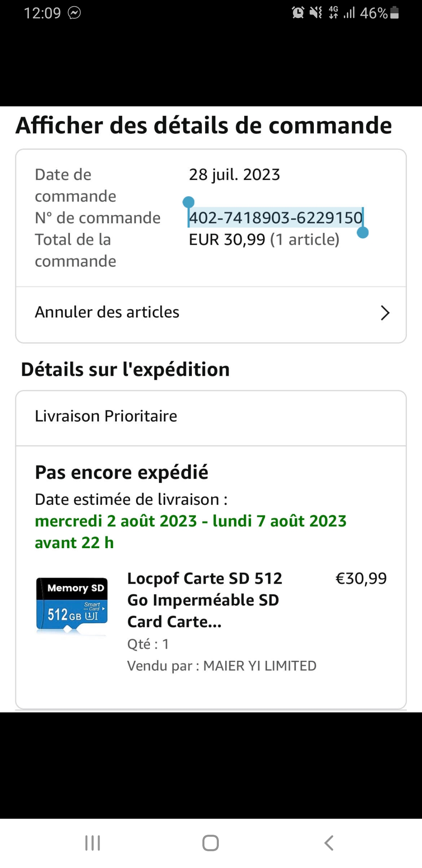Open the Locpof Carte SD product title
Image resolution: width=422 pixels, height=868 pixels.
204,600
